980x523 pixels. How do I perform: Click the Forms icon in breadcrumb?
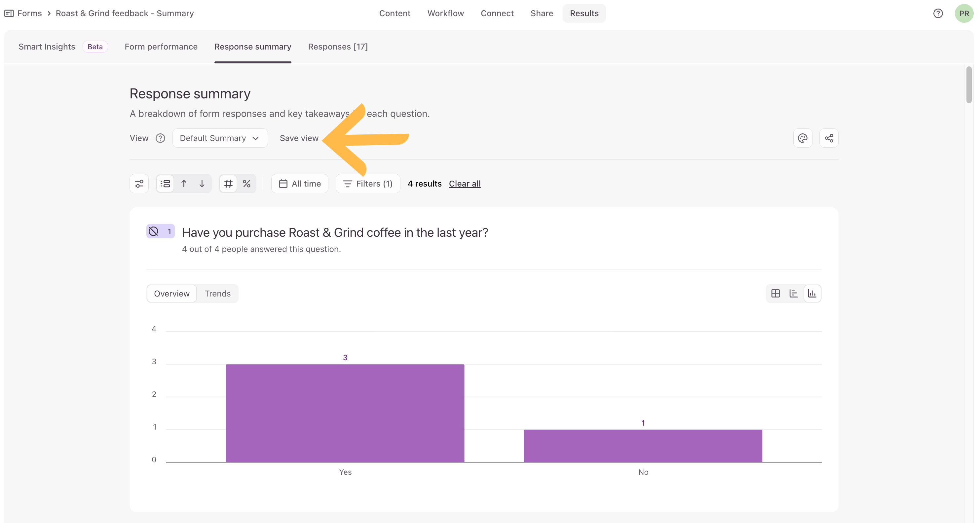coord(9,13)
